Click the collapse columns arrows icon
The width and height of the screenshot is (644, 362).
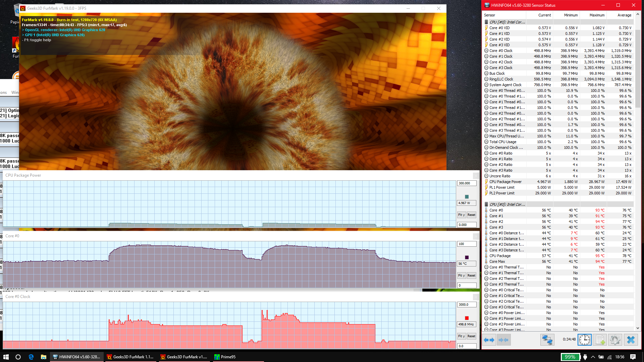pos(503,340)
